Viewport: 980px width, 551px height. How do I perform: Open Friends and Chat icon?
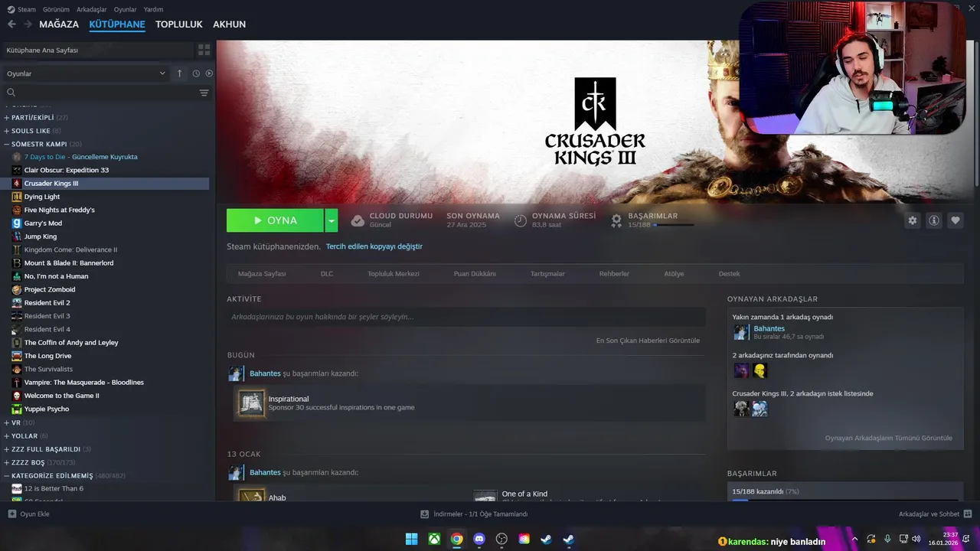pyautogui.click(x=968, y=514)
